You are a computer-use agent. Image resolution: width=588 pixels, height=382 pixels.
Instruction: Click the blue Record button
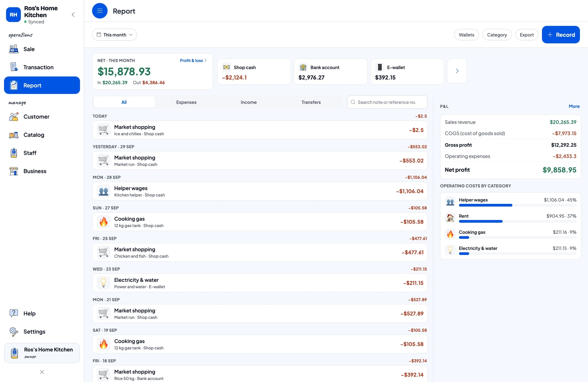coord(561,35)
